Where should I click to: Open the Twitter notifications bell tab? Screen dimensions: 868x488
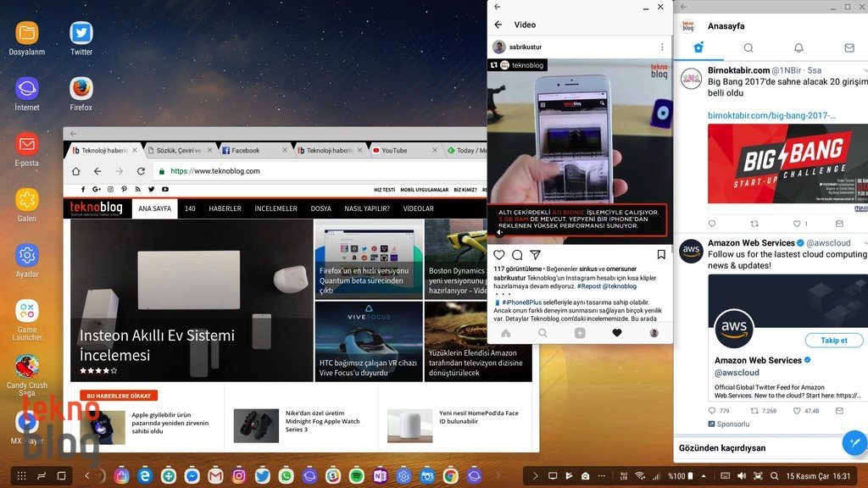point(798,48)
